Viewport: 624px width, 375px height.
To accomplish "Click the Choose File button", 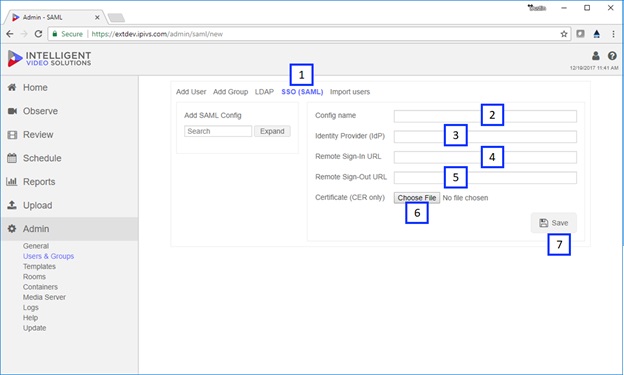I will pyautogui.click(x=417, y=197).
